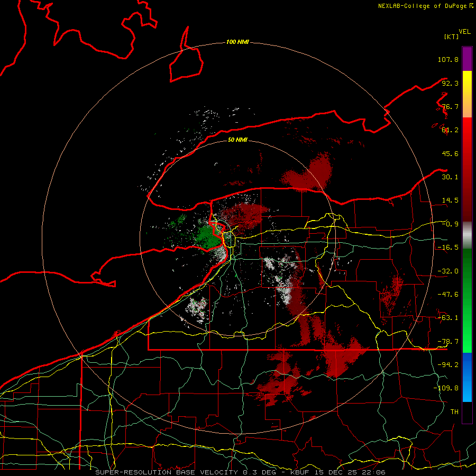
Task: Click the -32.0 legend value
Action: [448, 271]
